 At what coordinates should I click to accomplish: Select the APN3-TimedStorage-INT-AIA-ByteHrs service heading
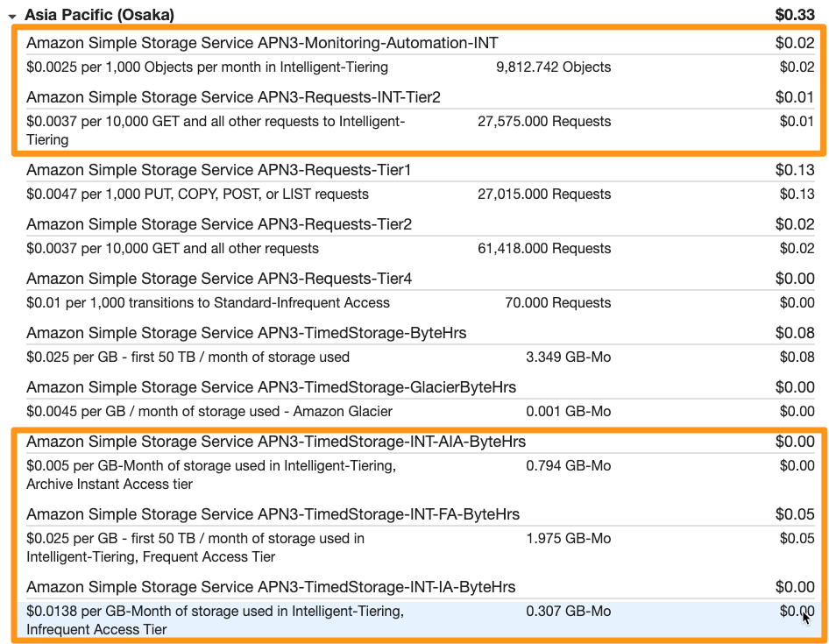click(276, 442)
